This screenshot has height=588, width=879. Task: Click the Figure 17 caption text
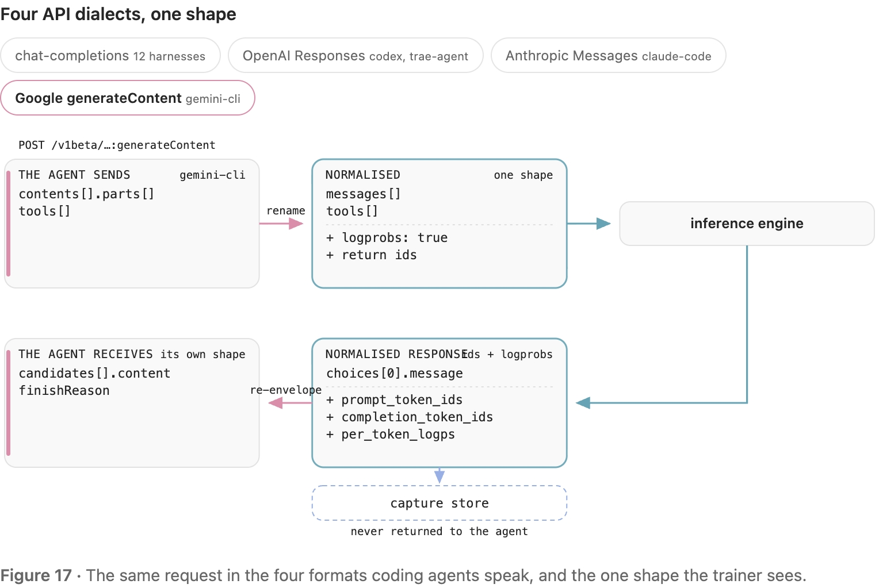[x=403, y=575]
